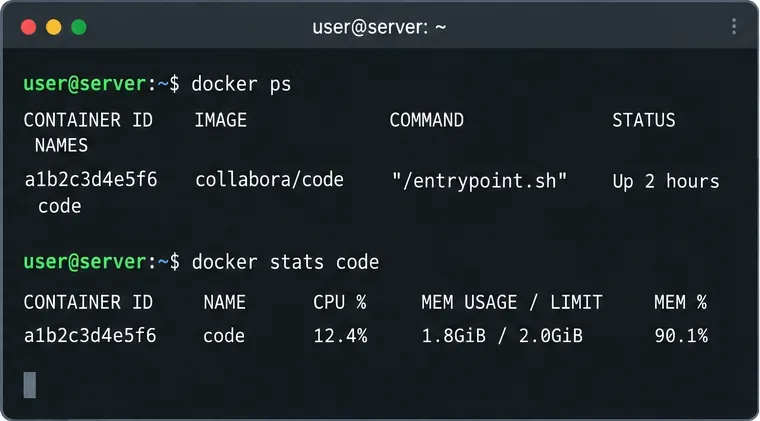Click the 'Up 2 hours' status value
Viewport: 760px width, 421px height.
(x=666, y=182)
